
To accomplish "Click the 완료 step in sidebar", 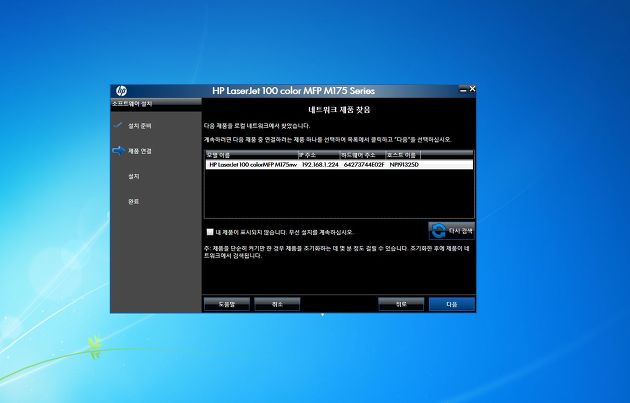I will click(133, 202).
